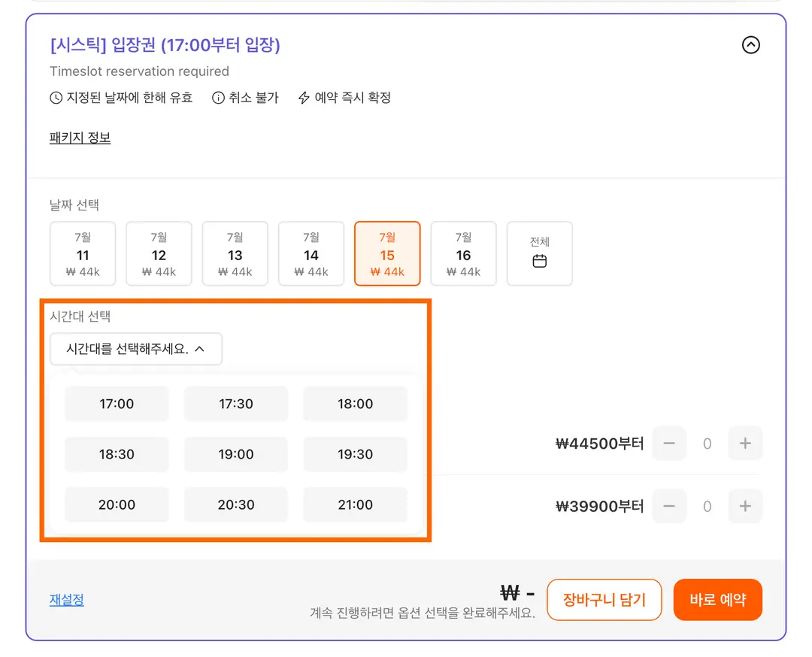
Task: Collapse the 입장권 package with the circled chevron
Action: pos(750,45)
